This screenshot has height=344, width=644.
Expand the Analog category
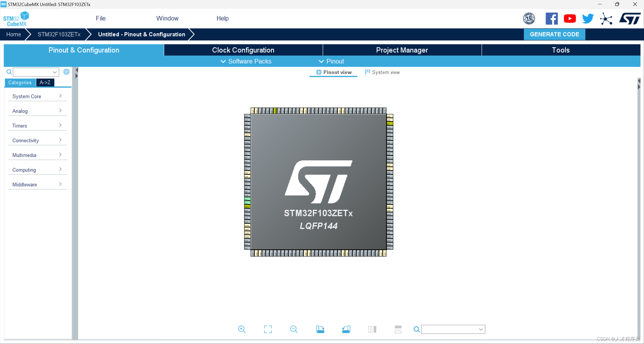(x=37, y=111)
